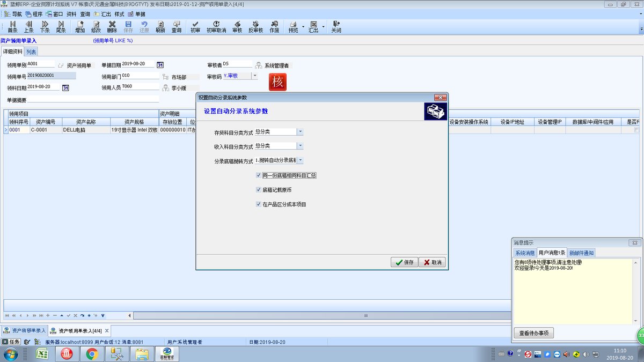The image size is (644, 362).
Task: Toggle the 在产品区分成本项目 checkbox
Action: click(x=259, y=204)
